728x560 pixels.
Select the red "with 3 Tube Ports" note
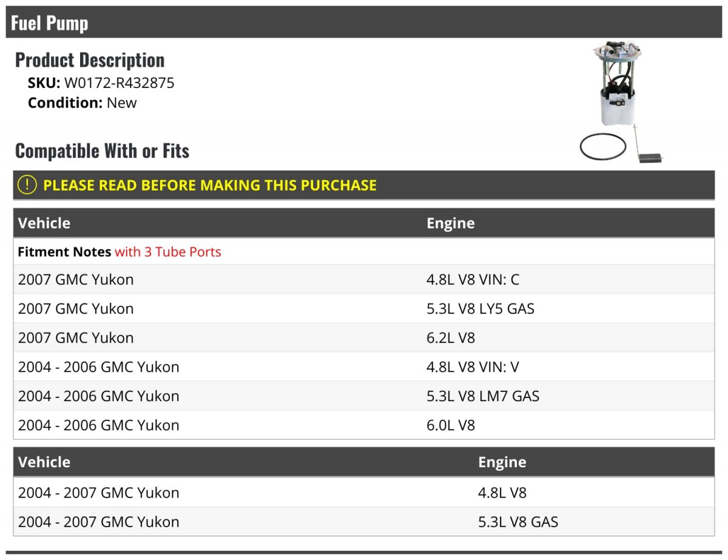[x=167, y=252]
